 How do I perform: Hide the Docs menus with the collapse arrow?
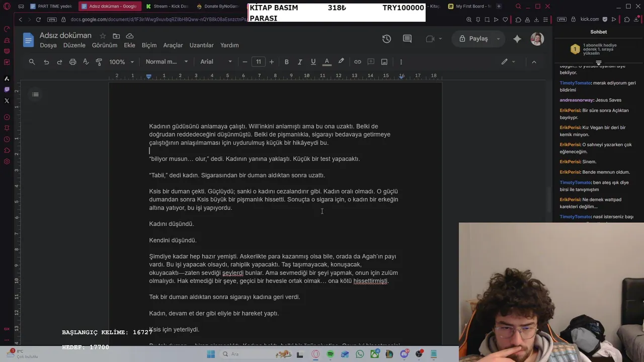pos(534,62)
